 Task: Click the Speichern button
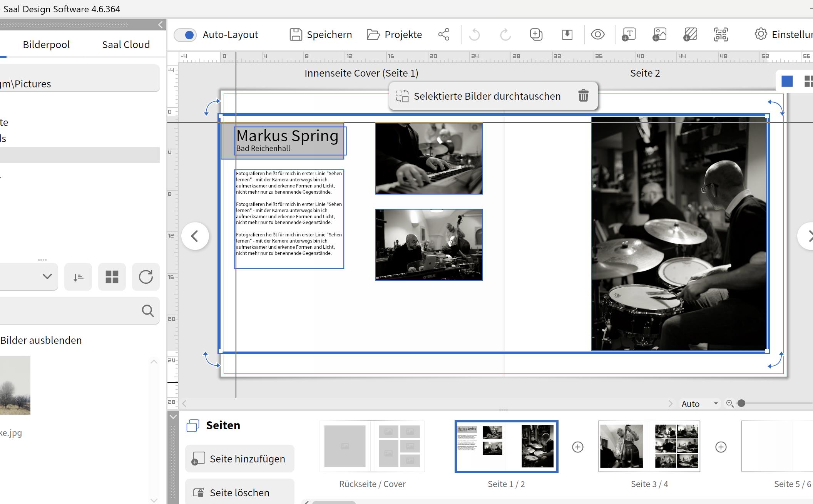[321, 35]
